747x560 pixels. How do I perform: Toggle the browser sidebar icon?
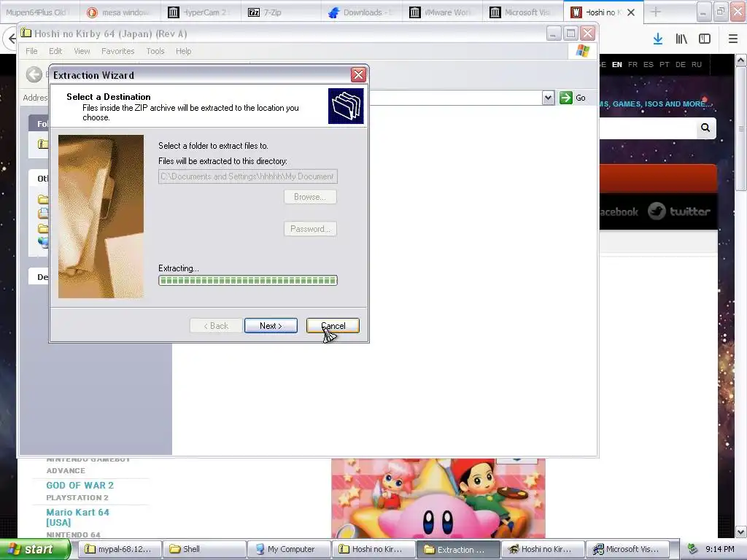[x=705, y=39]
